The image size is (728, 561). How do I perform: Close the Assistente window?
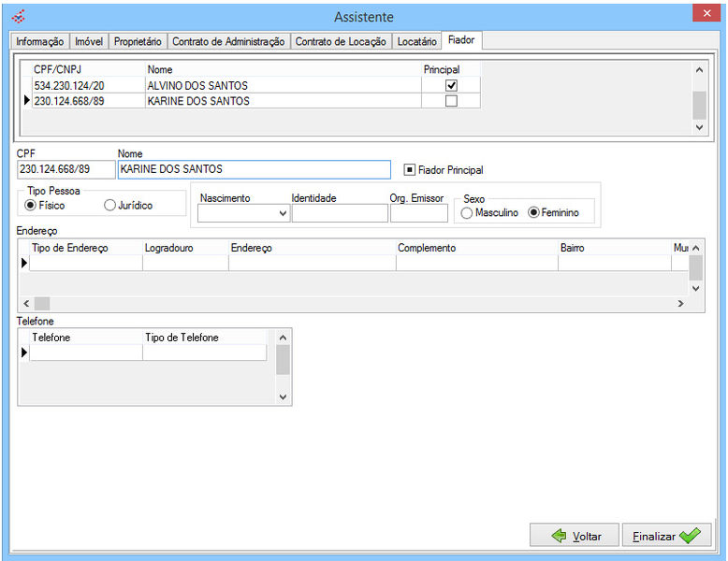(x=705, y=14)
